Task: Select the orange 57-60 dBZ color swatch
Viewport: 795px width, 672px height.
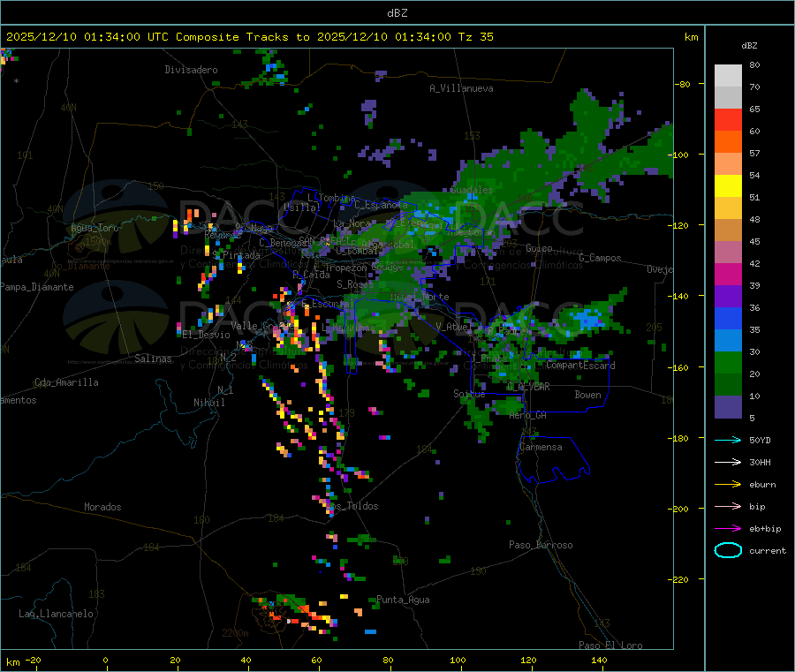Action: pyautogui.click(x=728, y=142)
